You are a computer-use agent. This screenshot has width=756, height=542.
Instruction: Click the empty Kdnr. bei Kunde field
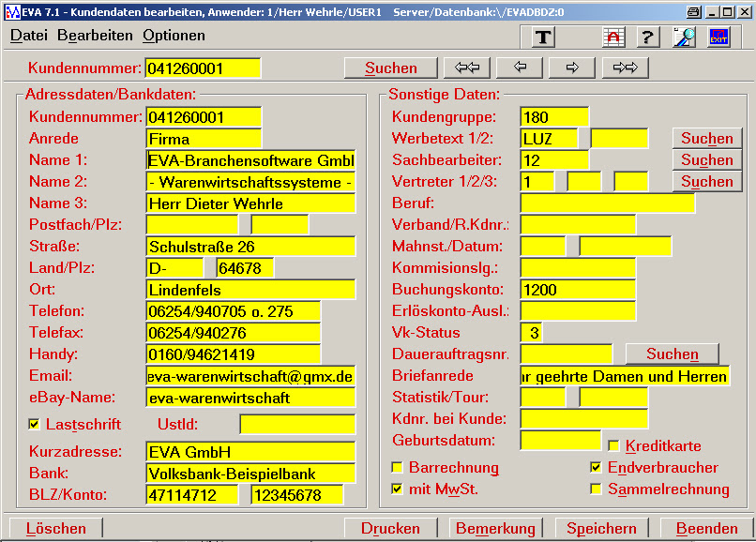pos(583,418)
